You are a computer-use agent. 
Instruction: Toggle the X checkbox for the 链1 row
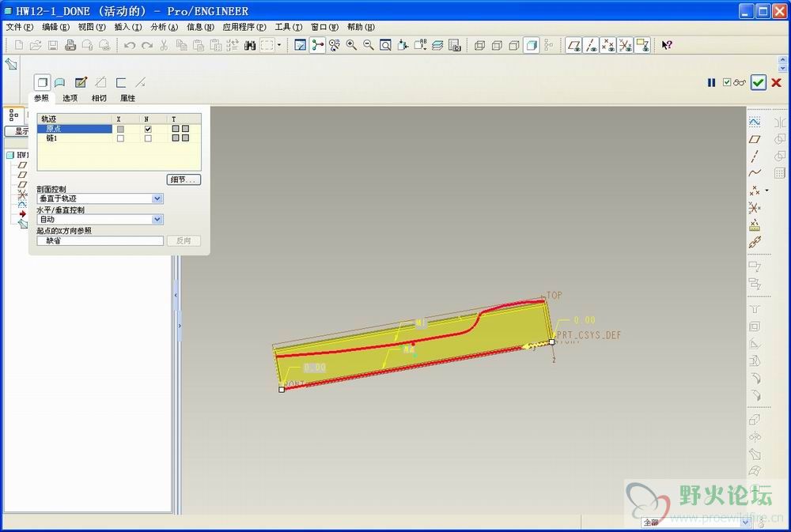coord(120,138)
